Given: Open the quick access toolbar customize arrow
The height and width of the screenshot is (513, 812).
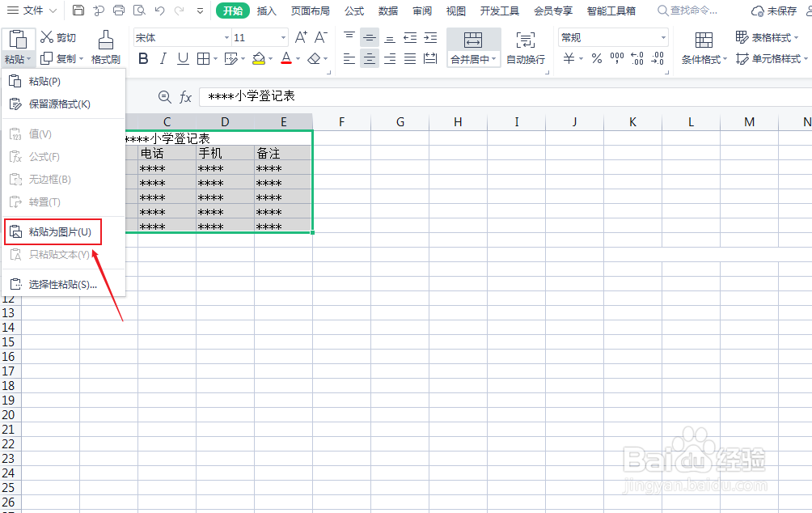Looking at the screenshot, I should point(200,11).
